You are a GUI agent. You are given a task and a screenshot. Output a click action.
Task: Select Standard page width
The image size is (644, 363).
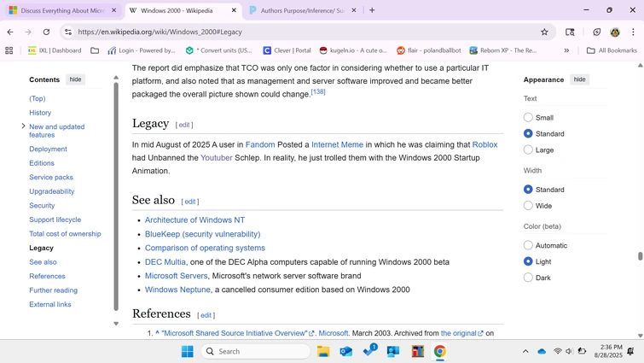click(x=528, y=190)
